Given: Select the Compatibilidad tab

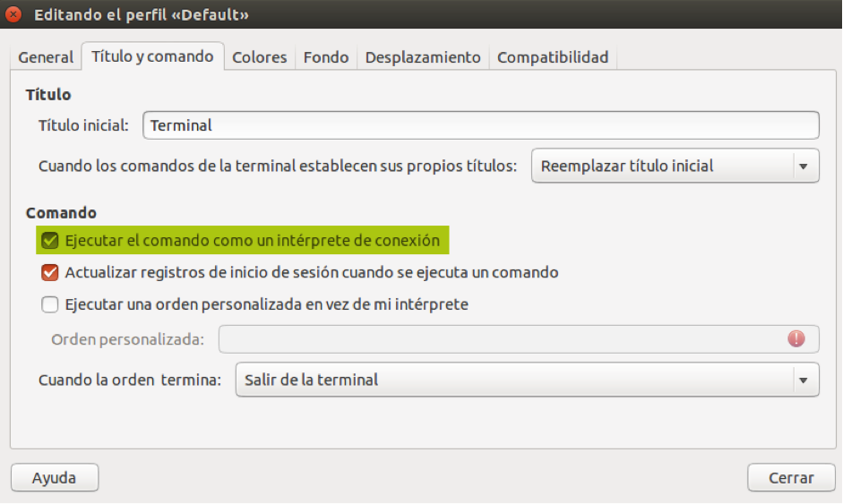Looking at the screenshot, I should [553, 57].
